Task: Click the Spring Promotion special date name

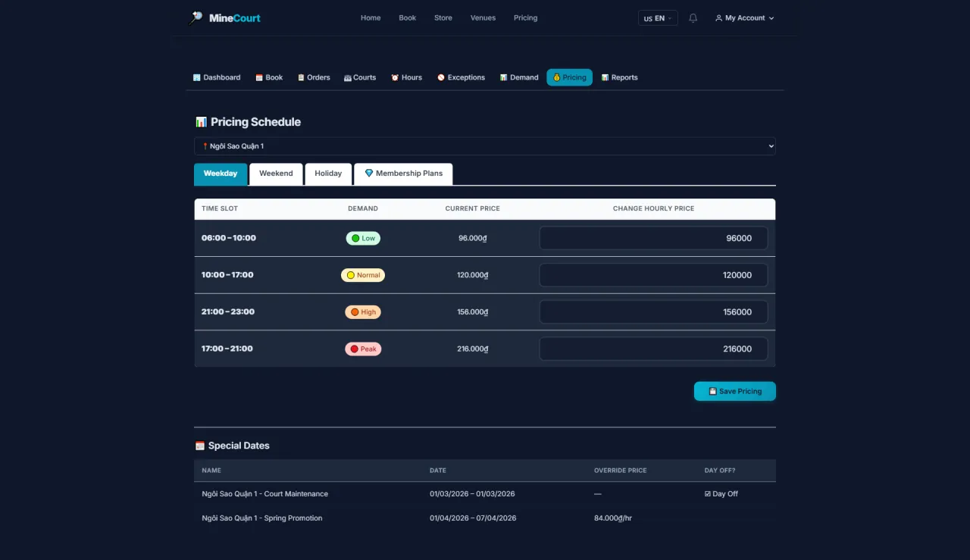Action: tap(262, 518)
